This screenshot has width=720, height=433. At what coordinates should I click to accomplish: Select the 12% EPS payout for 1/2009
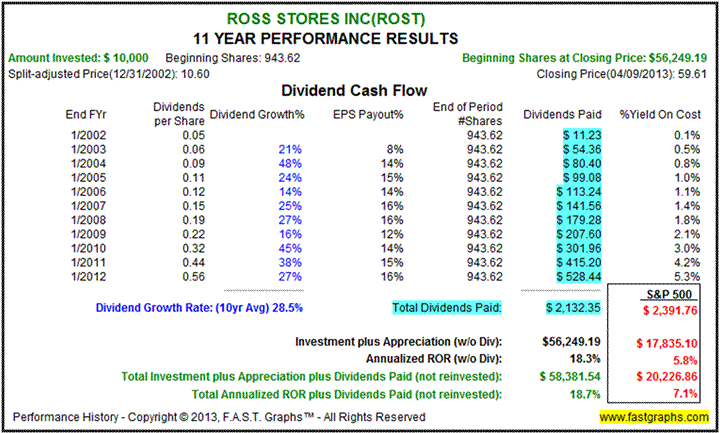click(x=392, y=234)
